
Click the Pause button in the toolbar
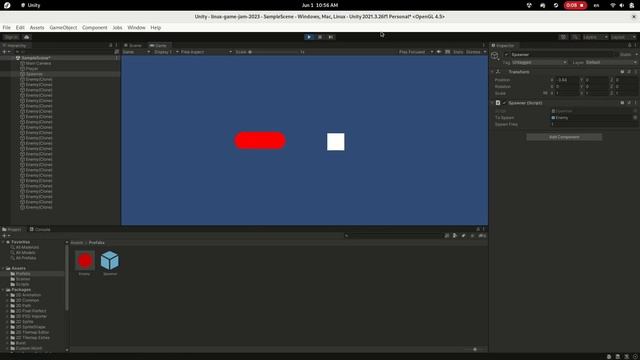(320, 37)
